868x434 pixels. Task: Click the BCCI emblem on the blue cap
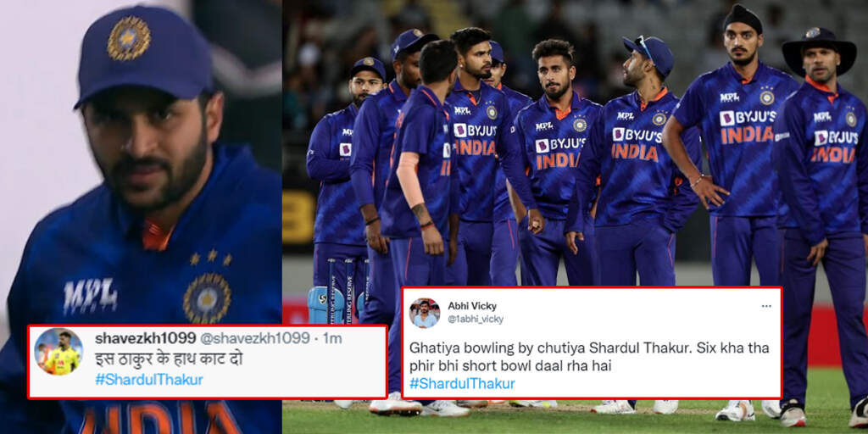129,37
